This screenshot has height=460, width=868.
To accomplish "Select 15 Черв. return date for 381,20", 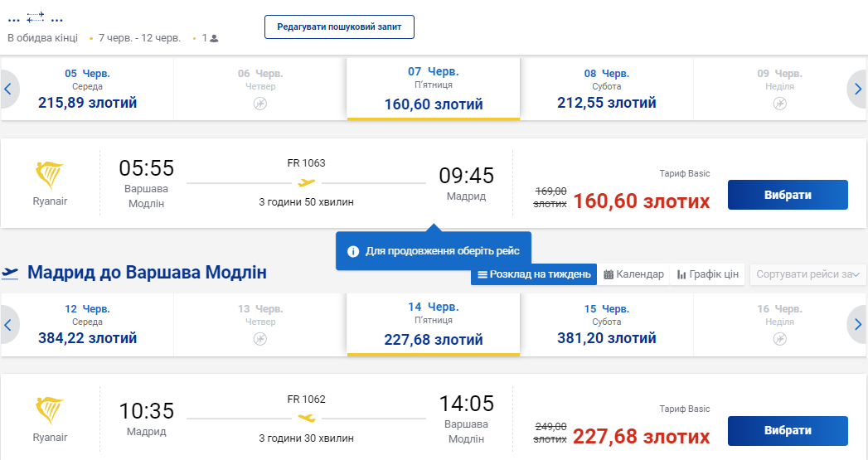I will 607,324.
